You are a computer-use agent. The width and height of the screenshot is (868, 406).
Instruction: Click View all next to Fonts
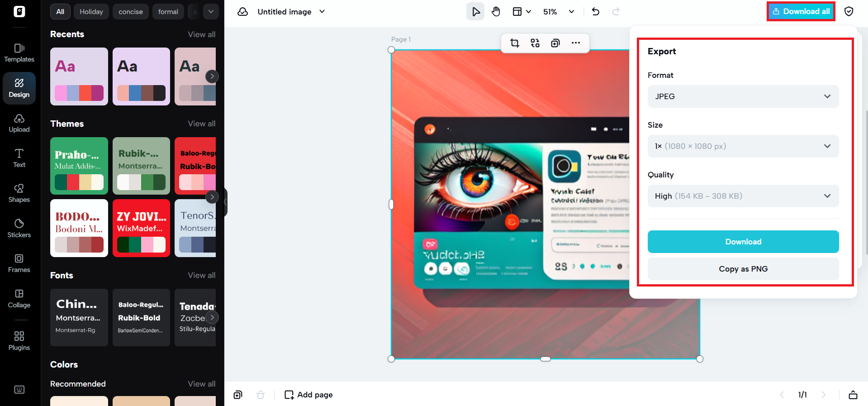(x=202, y=275)
